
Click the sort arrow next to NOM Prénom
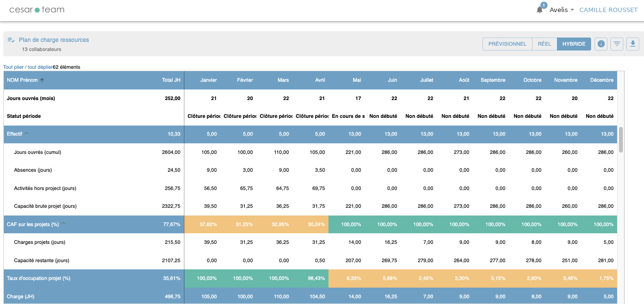pyautogui.click(x=42, y=80)
